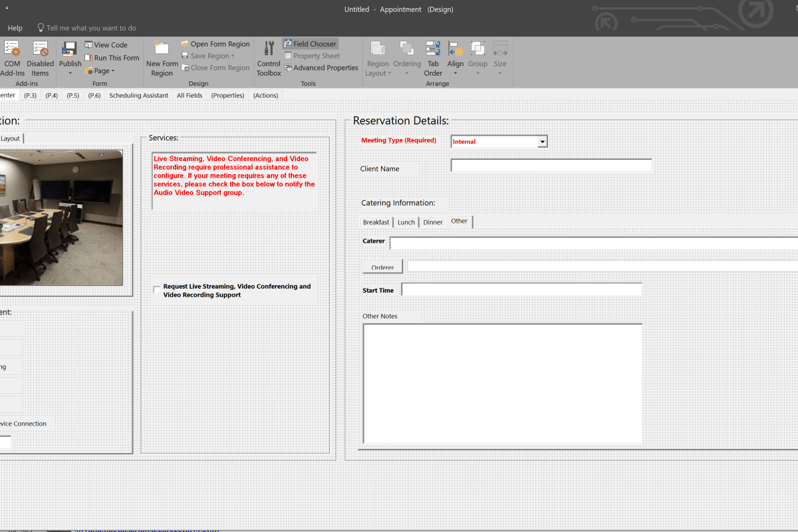Click Run This Form
This screenshot has width=798, height=532.
pyautogui.click(x=112, y=58)
